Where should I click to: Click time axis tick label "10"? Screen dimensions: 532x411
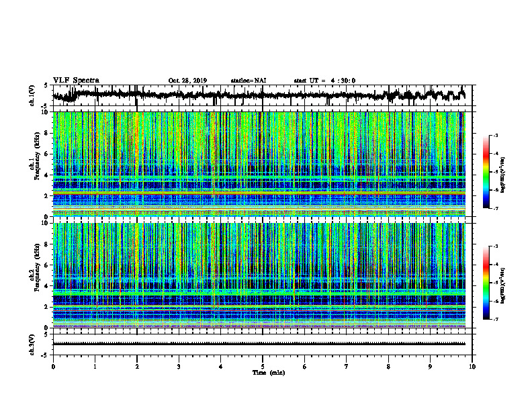coord(472,367)
